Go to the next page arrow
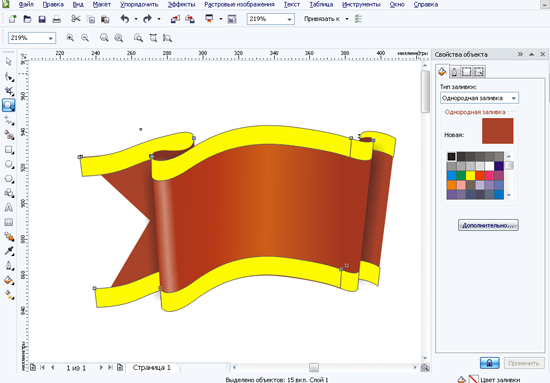Image resolution: width=550 pixels, height=383 pixels. coord(101,367)
